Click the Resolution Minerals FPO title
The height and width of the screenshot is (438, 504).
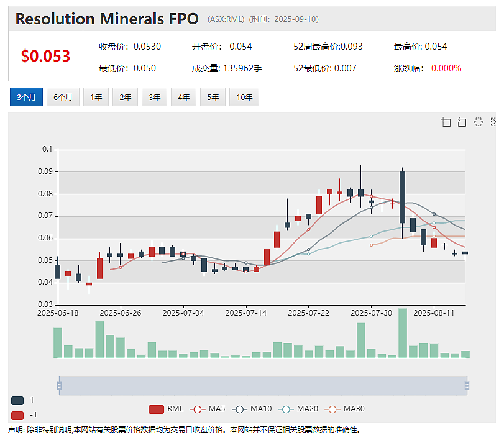coord(107,19)
